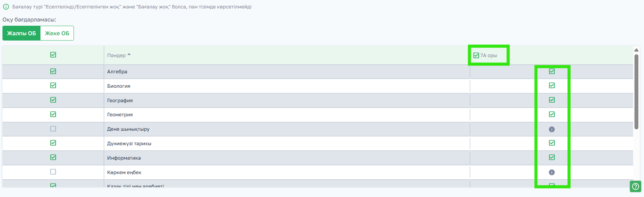Open the help question-mark button
Image resolution: width=644 pixels, height=197 pixels.
click(x=635, y=186)
